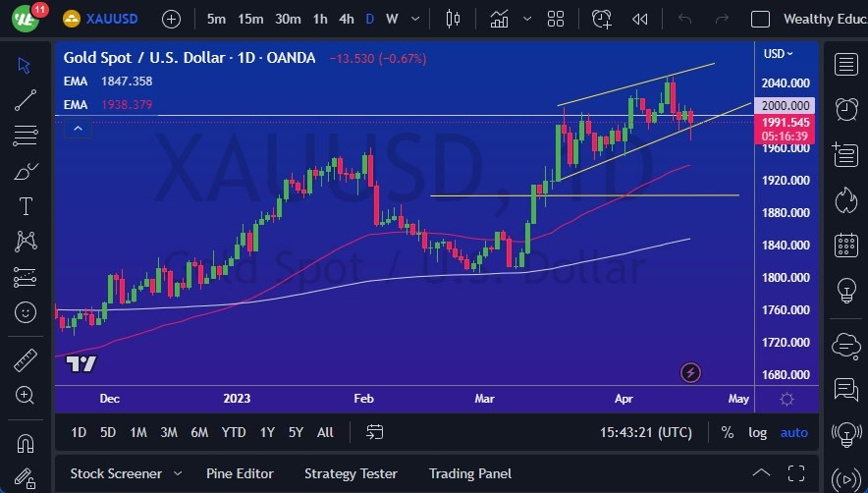
Task: Open the alerts panel
Action: [845, 109]
